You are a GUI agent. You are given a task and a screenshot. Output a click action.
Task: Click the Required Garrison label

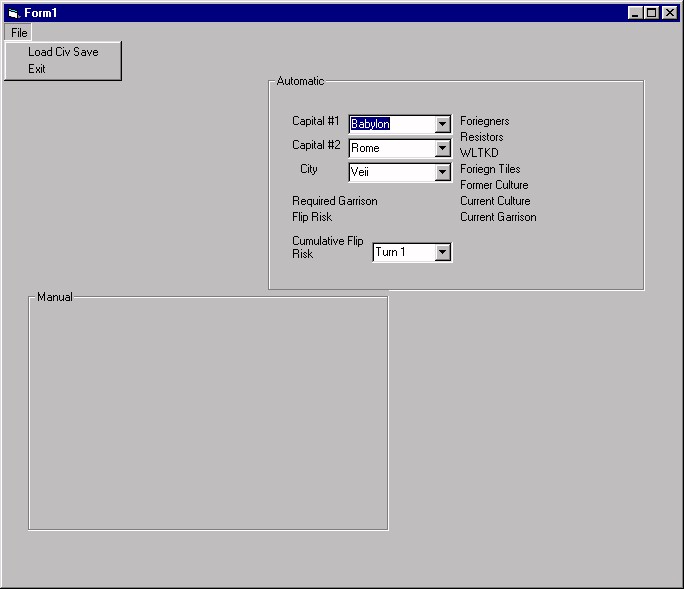coord(335,201)
